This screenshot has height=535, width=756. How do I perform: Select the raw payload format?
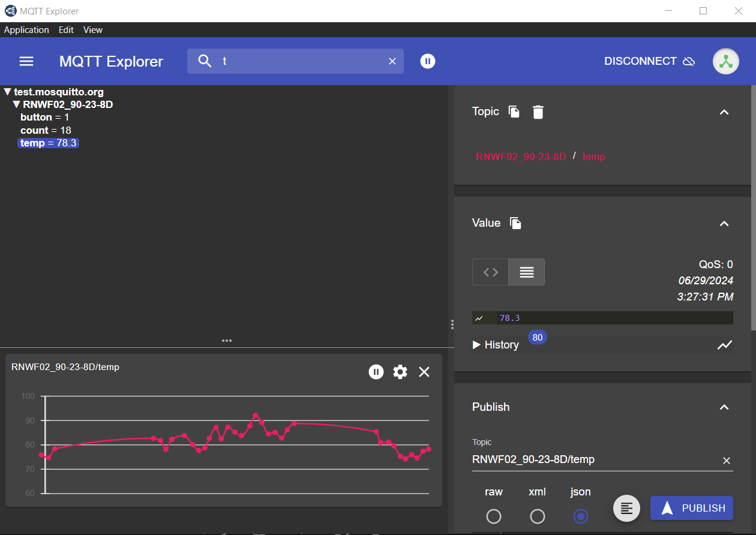tap(494, 516)
